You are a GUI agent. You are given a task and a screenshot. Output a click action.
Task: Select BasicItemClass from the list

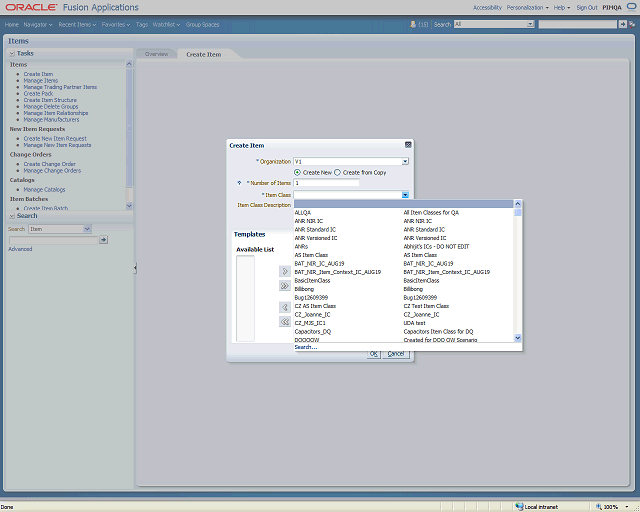(404, 280)
